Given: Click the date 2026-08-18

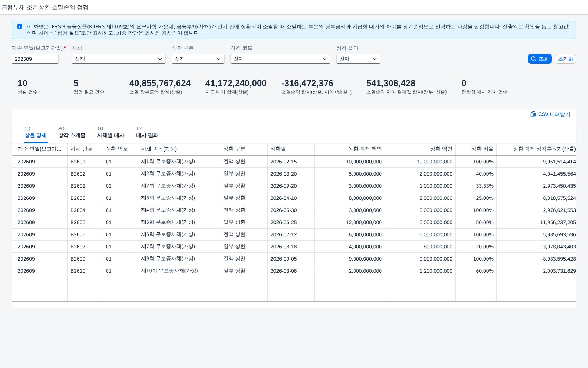Looking at the screenshot, I should coord(283,247).
